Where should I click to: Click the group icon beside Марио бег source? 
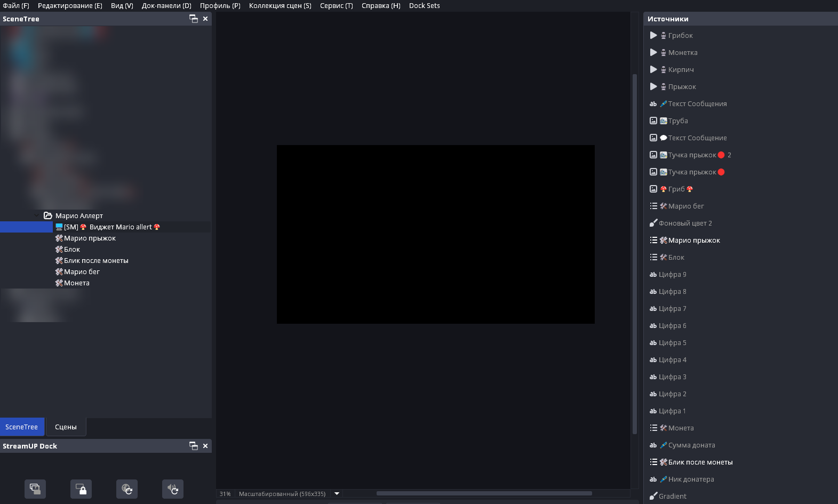pos(653,206)
